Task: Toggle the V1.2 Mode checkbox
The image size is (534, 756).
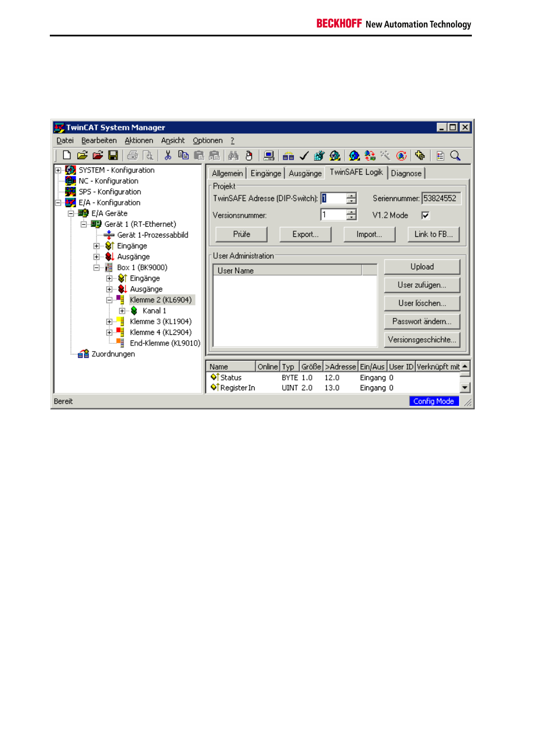Action: click(x=425, y=215)
